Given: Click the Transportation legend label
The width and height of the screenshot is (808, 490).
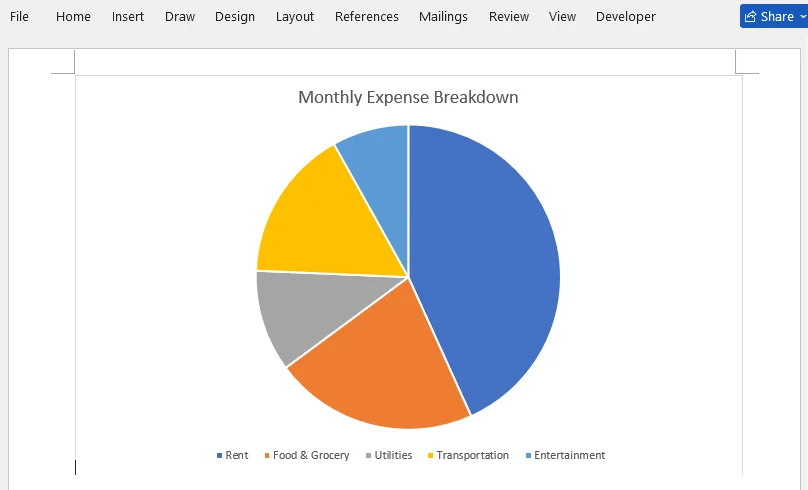Looking at the screenshot, I should point(473,455).
